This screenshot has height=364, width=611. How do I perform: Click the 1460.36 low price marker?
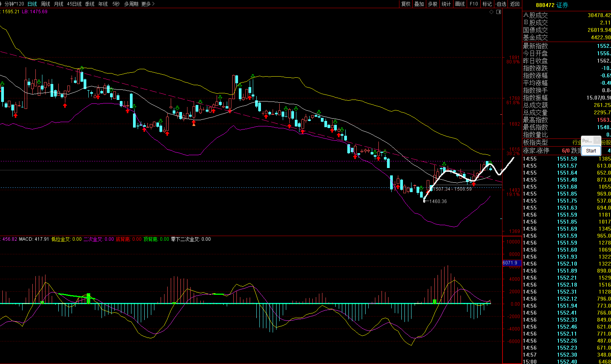click(x=438, y=201)
